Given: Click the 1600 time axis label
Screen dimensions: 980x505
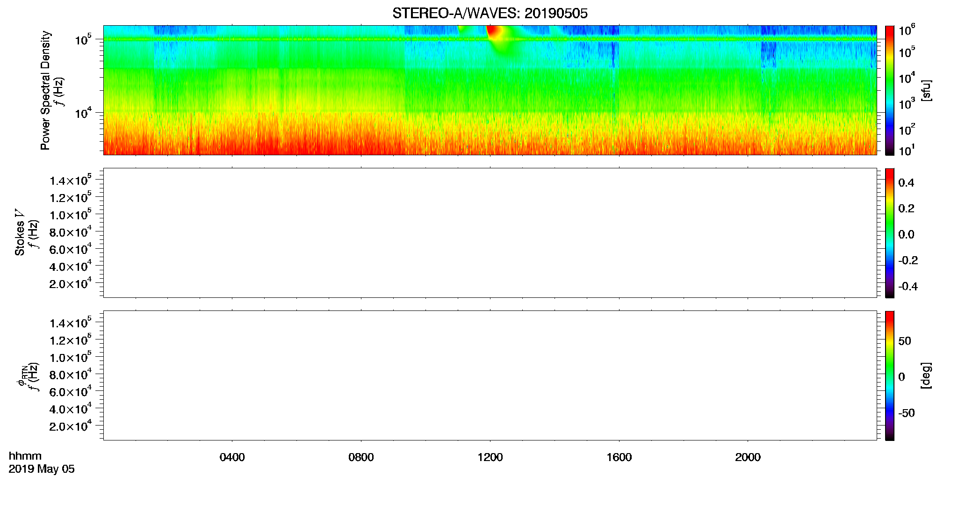Looking at the screenshot, I should pyautogui.click(x=619, y=457).
